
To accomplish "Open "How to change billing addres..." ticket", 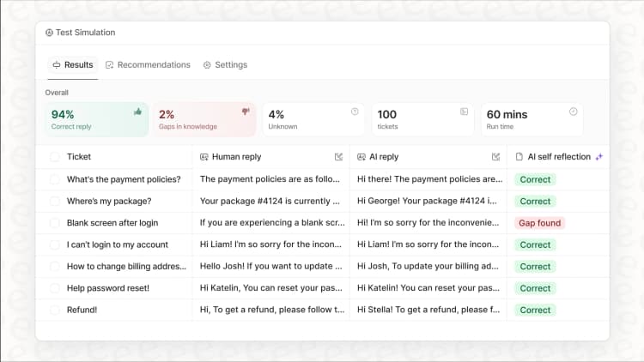I will (126, 267).
